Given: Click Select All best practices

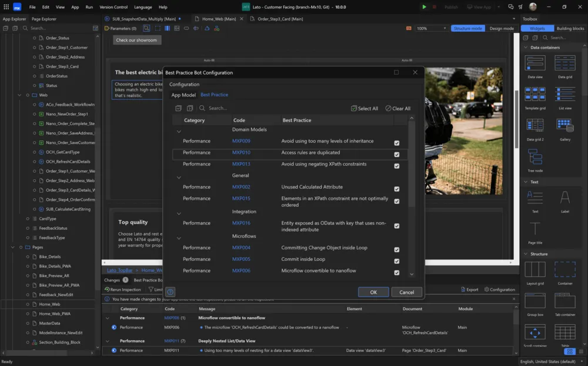Looking at the screenshot, I should [365, 108].
